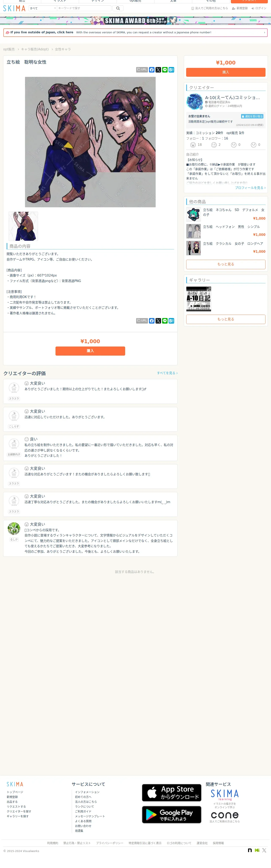This screenshot has width=271, height=868.
Task: Share on LINE using the lower icon
Action: pyautogui.click(x=165, y=321)
